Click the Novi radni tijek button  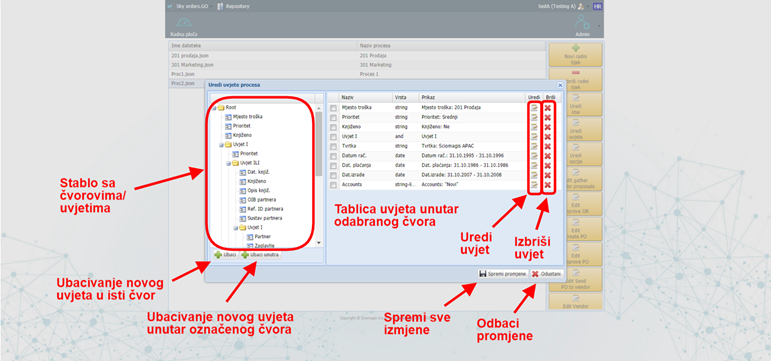(x=575, y=55)
